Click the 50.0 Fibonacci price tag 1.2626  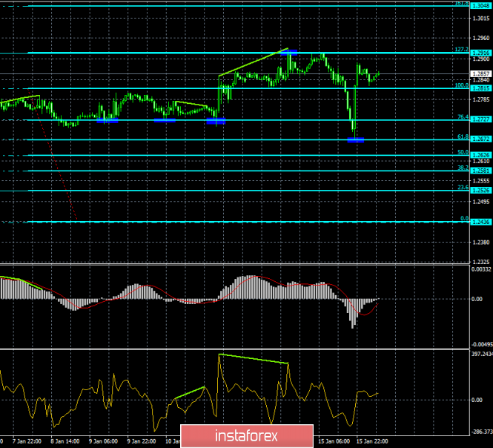click(481, 155)
